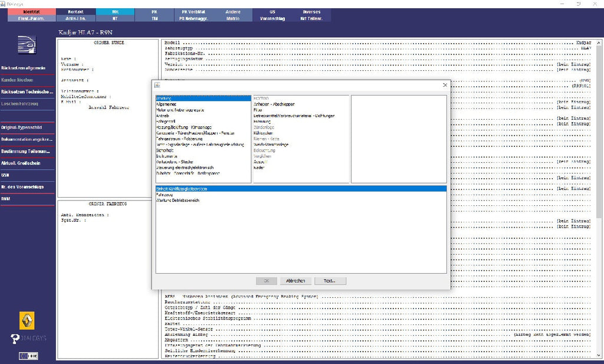Click the Abbrechen button

click(x=296, y=281)
